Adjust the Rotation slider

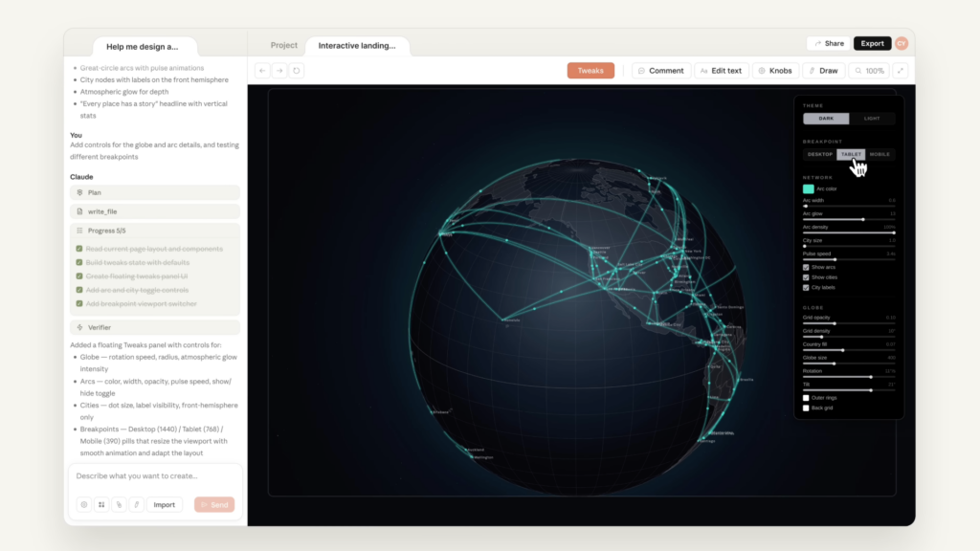pyautogui.click(x=849, y=377)
